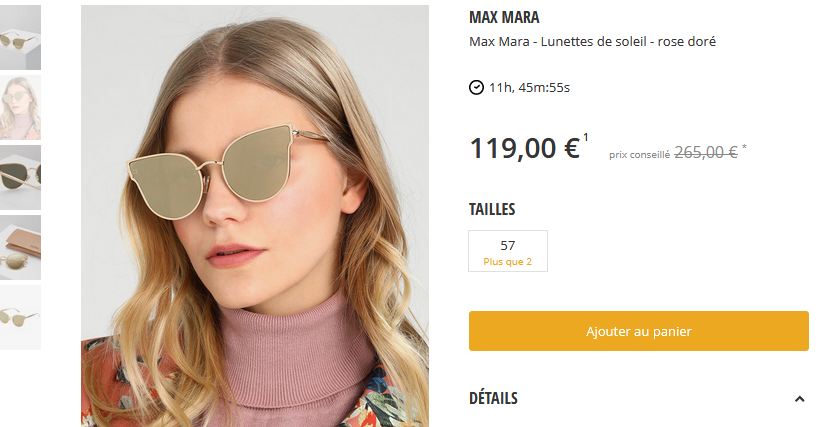Open the MAX MARA brand link
This screenshot has height=427, width=819.
[504, 18]
